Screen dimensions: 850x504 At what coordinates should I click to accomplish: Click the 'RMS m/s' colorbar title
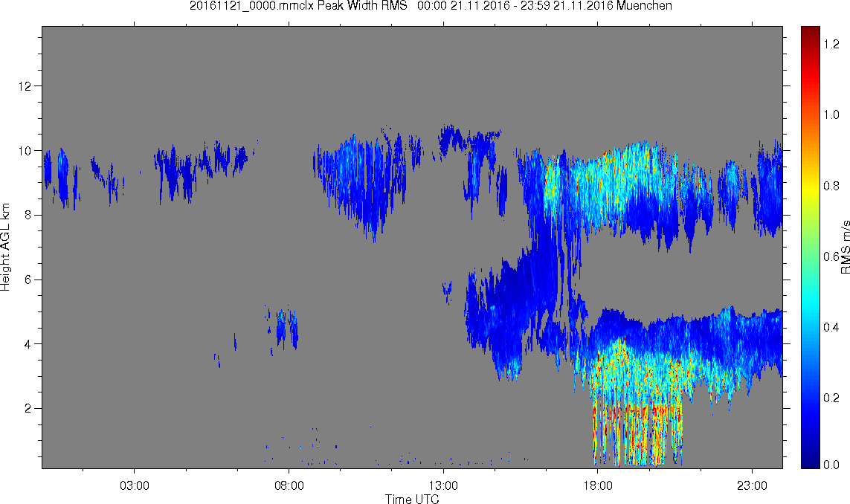845,247
